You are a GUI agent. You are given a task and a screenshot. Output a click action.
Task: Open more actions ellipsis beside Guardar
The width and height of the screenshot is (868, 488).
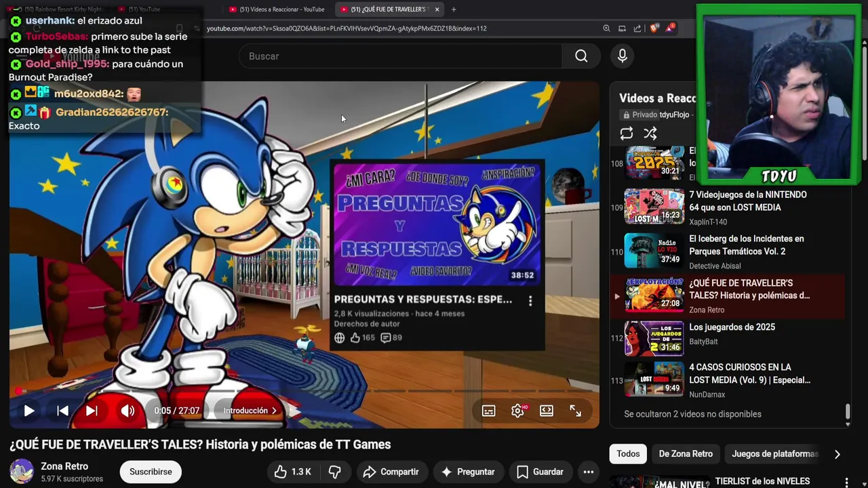[589, 472]
